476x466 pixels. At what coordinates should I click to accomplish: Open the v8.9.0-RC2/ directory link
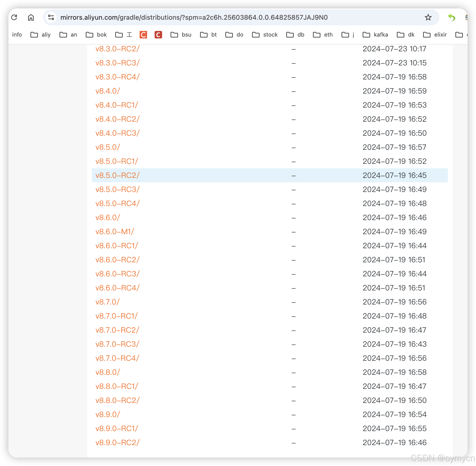[117, 443]
